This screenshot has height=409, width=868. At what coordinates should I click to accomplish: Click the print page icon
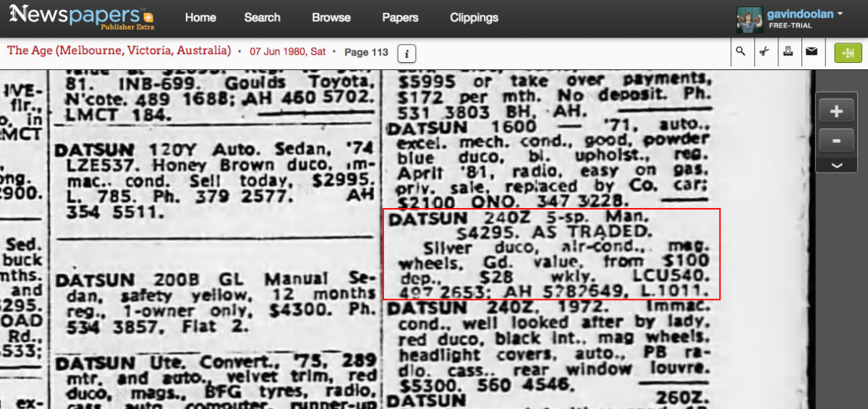tap(788, 52)
